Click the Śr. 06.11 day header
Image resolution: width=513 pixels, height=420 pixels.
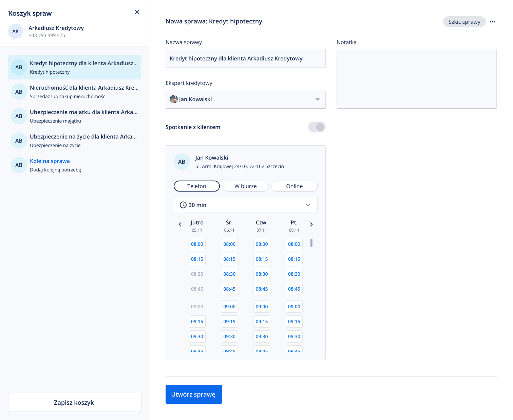[229, 226]
